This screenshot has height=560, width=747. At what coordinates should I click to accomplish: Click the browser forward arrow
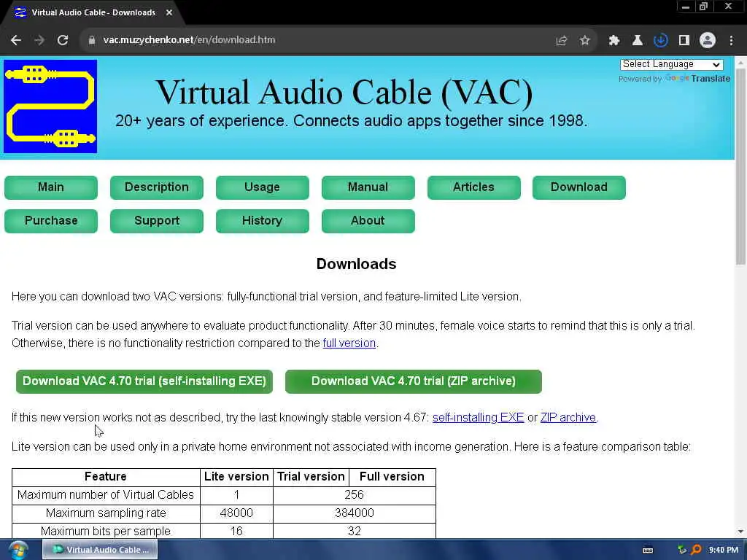[39, 40]
